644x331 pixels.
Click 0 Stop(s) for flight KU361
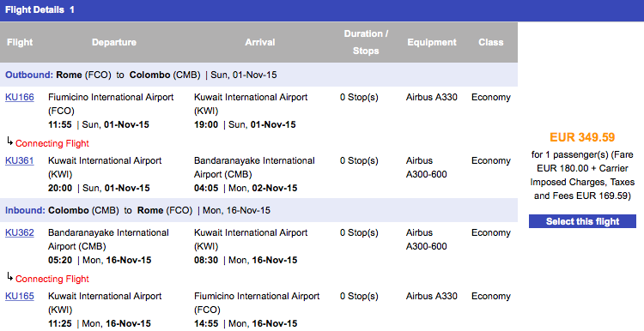[x=359, y=160]
